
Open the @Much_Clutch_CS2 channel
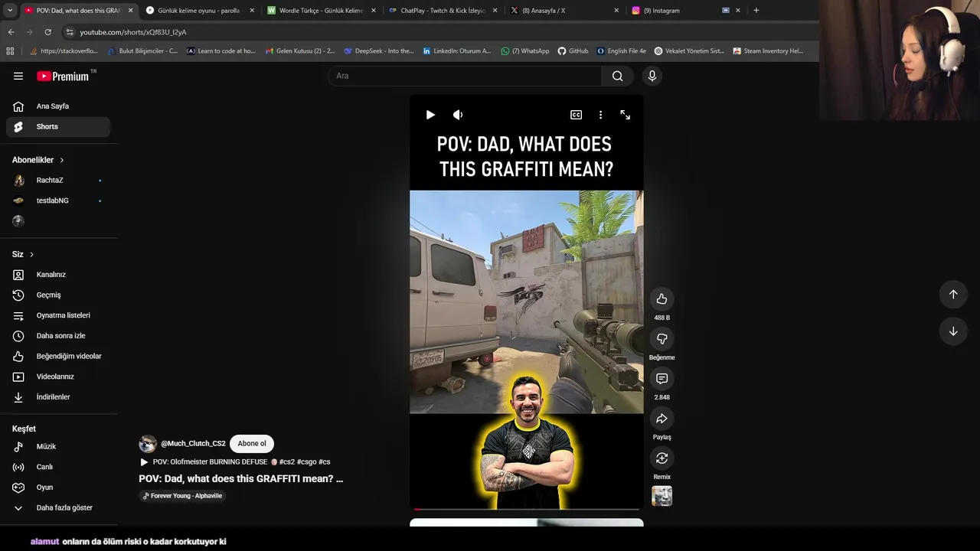click(193, 444)
